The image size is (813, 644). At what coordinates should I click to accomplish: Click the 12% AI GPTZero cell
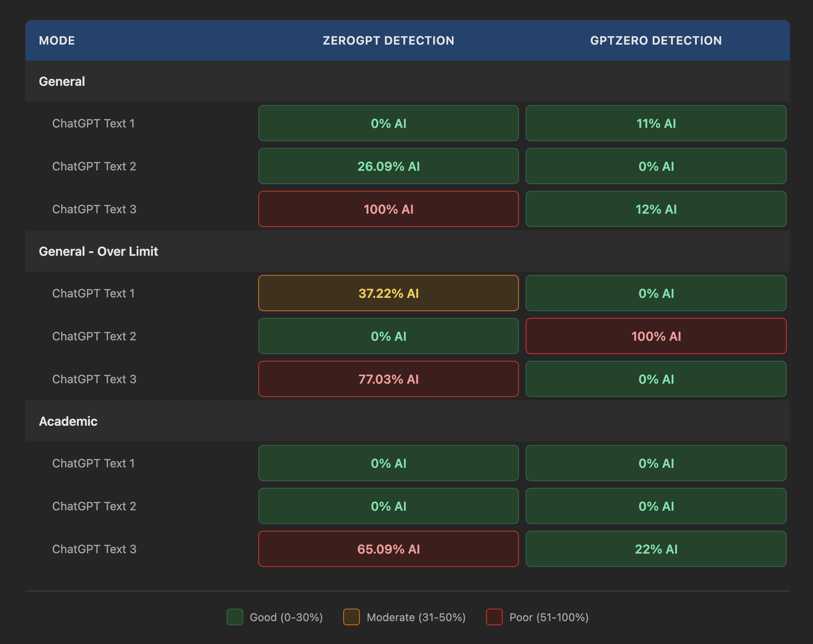(656, 209)
